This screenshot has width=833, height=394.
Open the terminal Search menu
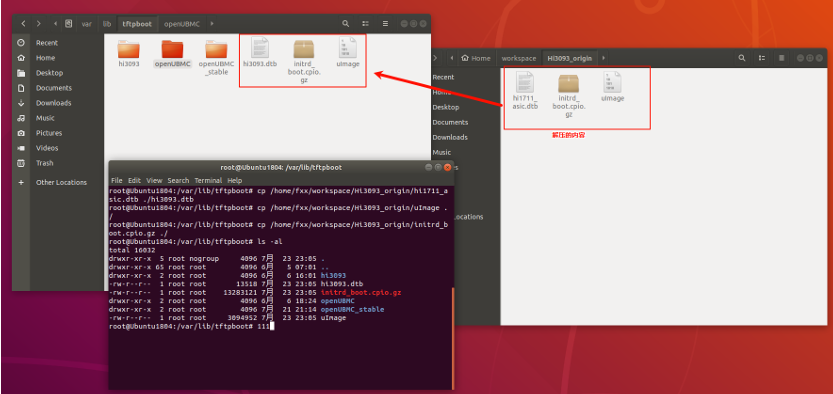[x=178, y=181]
